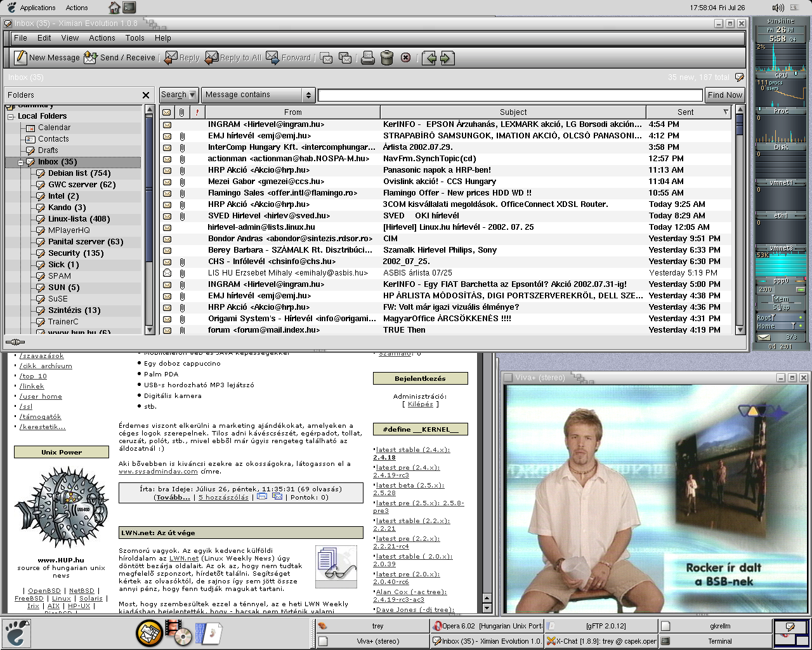Click the Subject column header
The width and height of the screenshot is (812, 650).
pyautogui.click(x=513, y=112)
